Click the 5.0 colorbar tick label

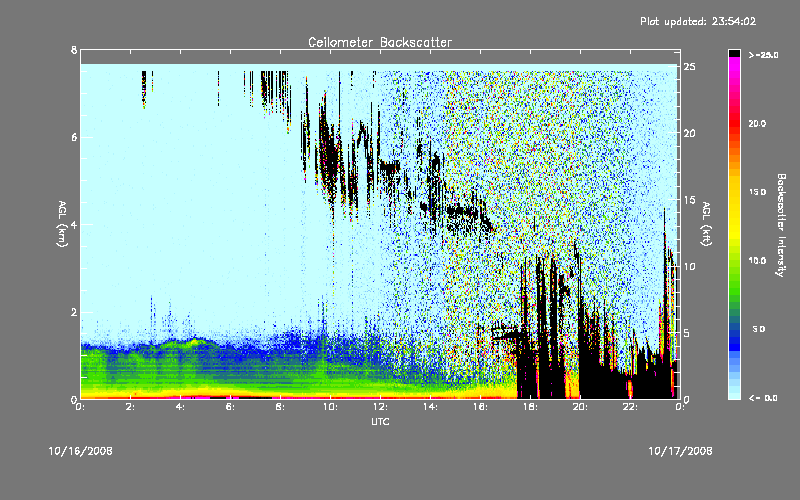(759, 329)
